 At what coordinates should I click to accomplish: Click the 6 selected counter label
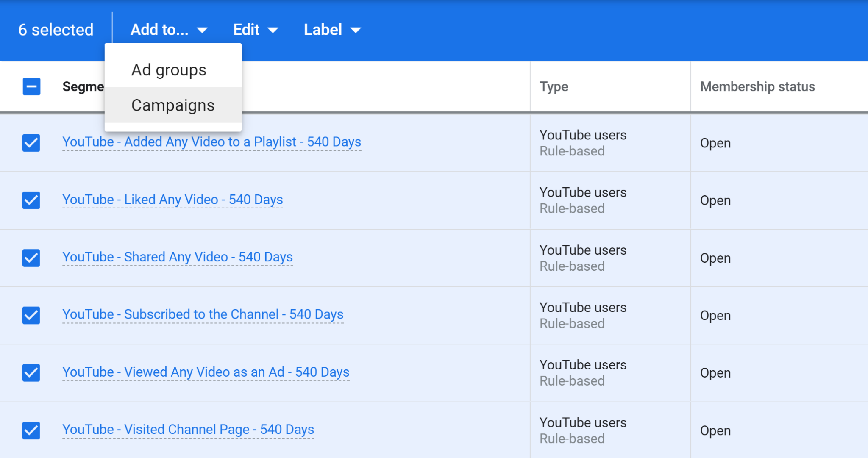pyautogui.click(x=56, y=30)
